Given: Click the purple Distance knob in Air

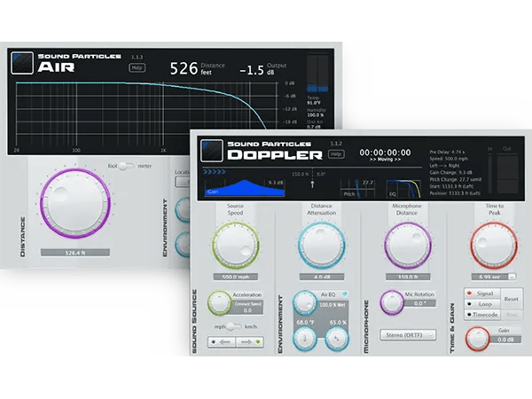Looking at the screenshot, I should pyautogui.click(x=75, y=204).
